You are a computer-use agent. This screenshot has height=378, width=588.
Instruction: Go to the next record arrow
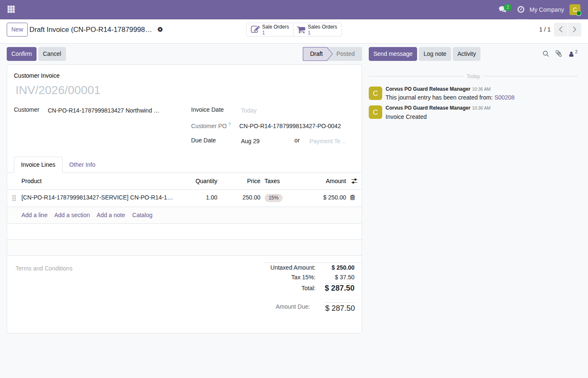tap(575, 29)
